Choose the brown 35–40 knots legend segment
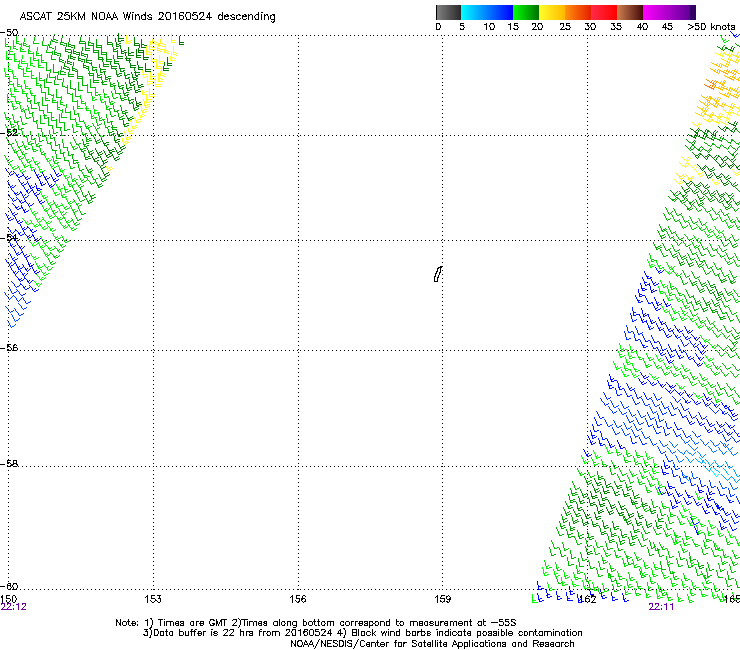Screen dimensions: 740x650 coord(630,12)
